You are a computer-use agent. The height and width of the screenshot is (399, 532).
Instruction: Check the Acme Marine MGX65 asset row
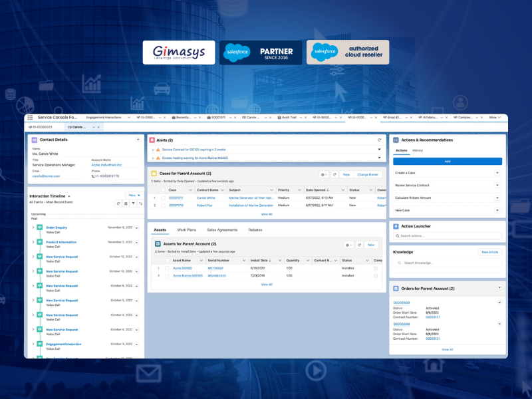tap(167, 276)
